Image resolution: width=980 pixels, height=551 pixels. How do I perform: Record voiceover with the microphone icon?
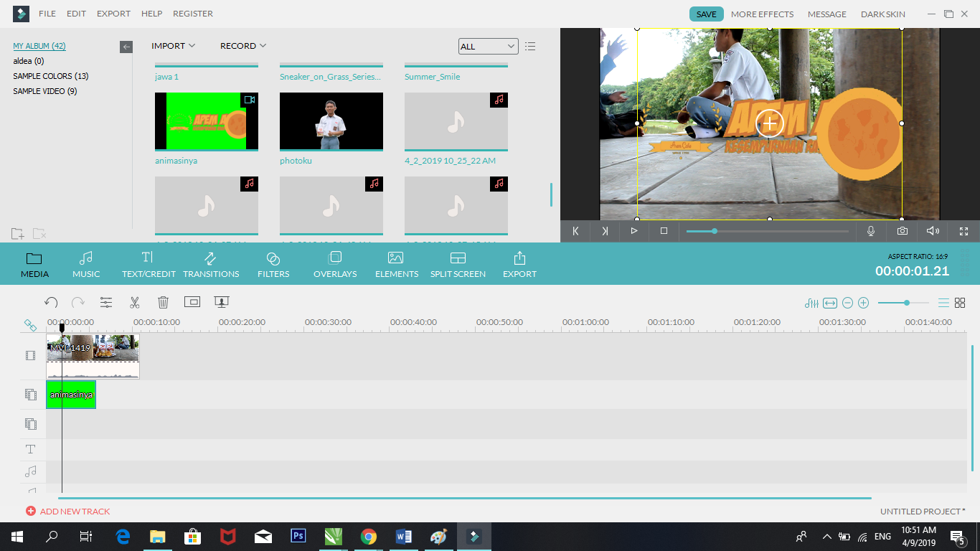871,230
